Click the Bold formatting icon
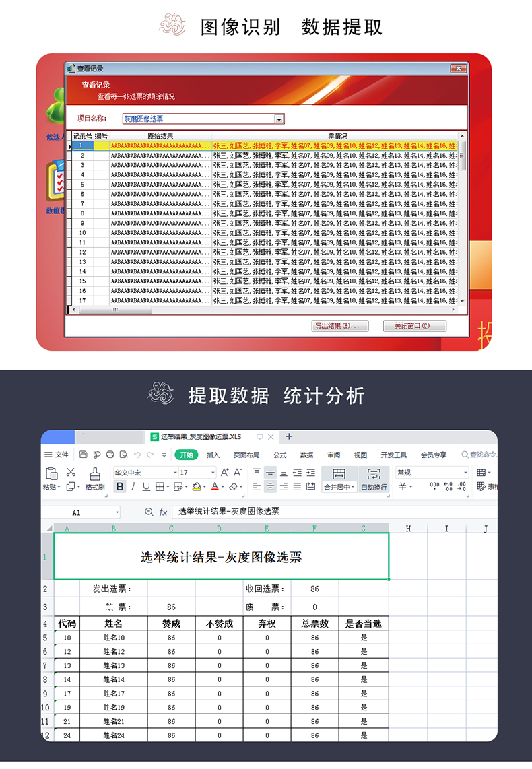 [120, 487]
